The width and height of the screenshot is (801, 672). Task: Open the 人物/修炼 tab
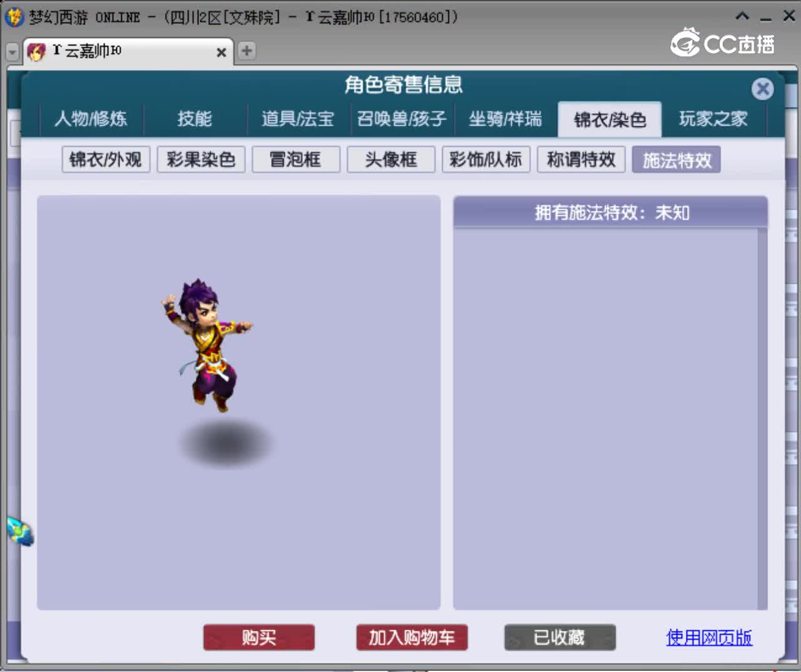point(91,119)
